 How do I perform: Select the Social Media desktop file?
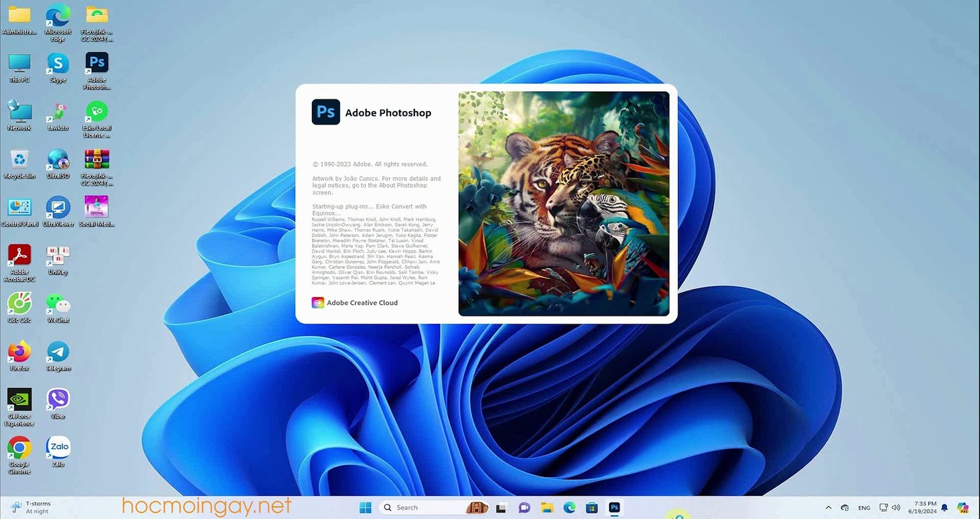(97, 212)
